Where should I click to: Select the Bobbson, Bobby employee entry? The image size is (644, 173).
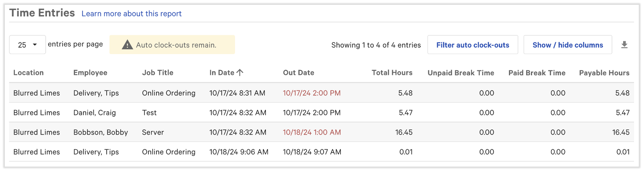coord(101,132)
